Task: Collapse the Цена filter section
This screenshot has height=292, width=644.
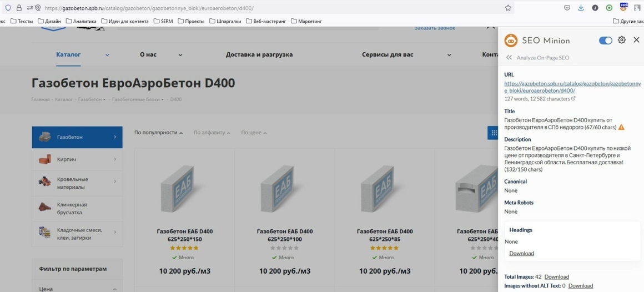Action: pos(114,289)
